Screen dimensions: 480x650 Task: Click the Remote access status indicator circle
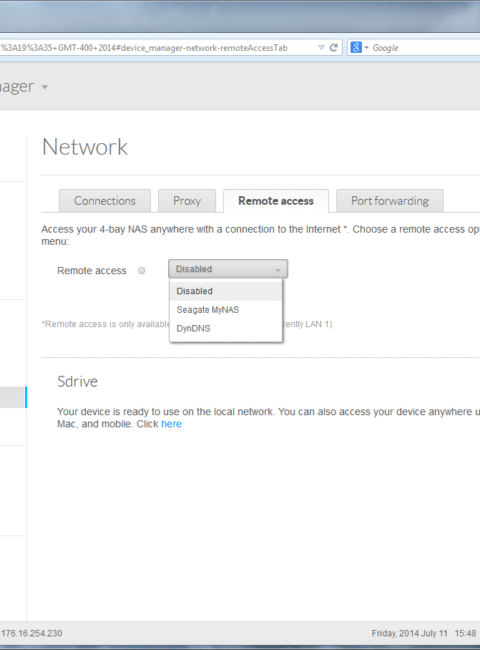coord(142,271)
